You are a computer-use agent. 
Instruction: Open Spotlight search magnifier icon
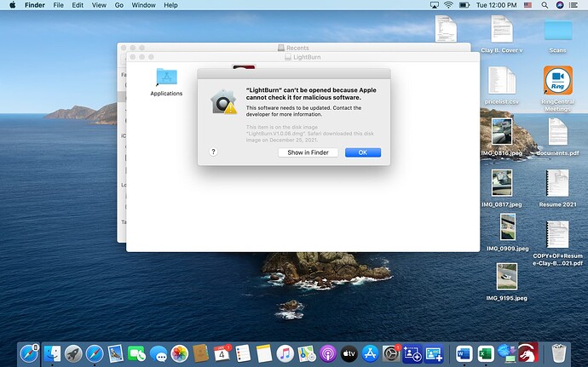click(545, 5)
